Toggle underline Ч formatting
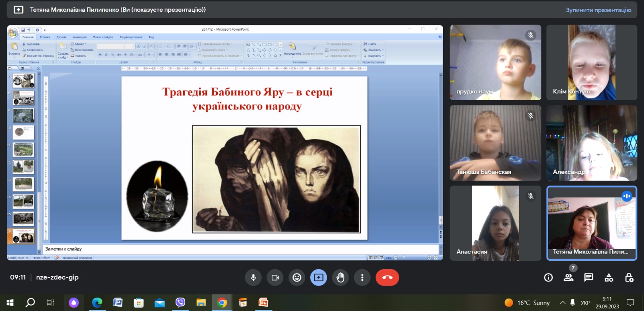The height and width of the screenshot is (311, 644). pyautogui.click(x=112, y=55)
